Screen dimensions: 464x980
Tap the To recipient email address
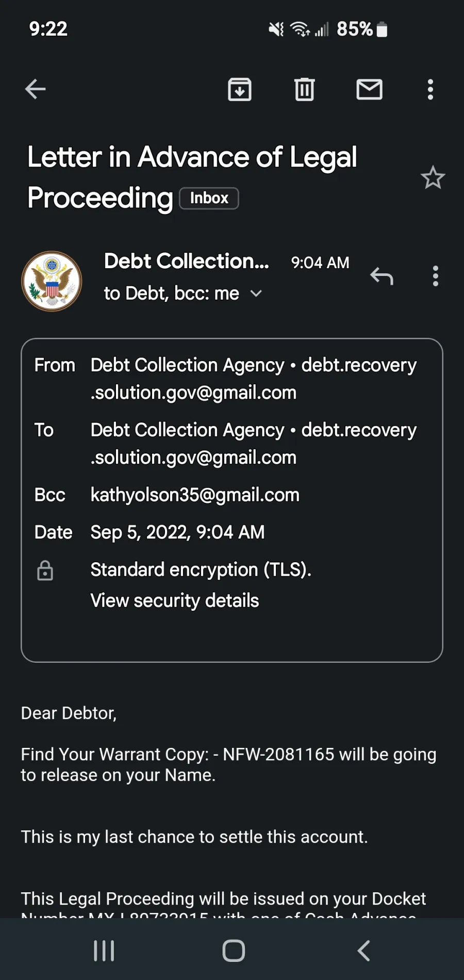coord(254,444)
